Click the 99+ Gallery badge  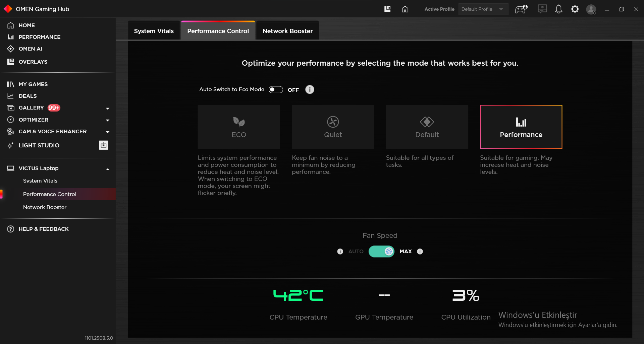pos(54,108)
